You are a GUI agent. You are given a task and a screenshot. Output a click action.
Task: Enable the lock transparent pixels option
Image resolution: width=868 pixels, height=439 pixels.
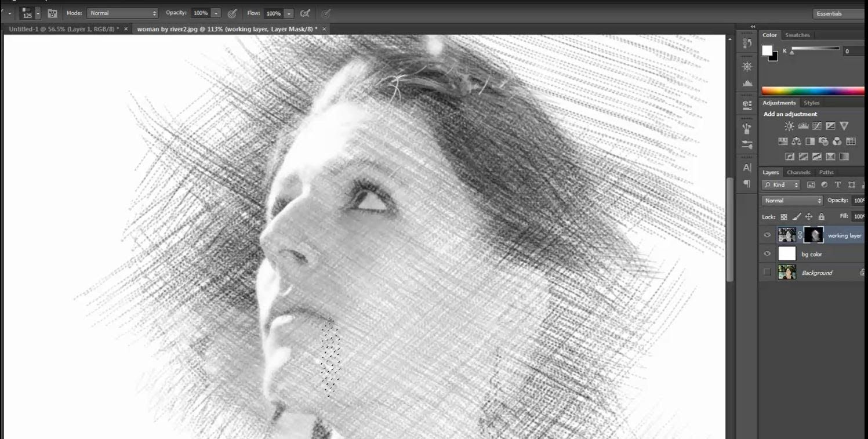click(784, 216)
